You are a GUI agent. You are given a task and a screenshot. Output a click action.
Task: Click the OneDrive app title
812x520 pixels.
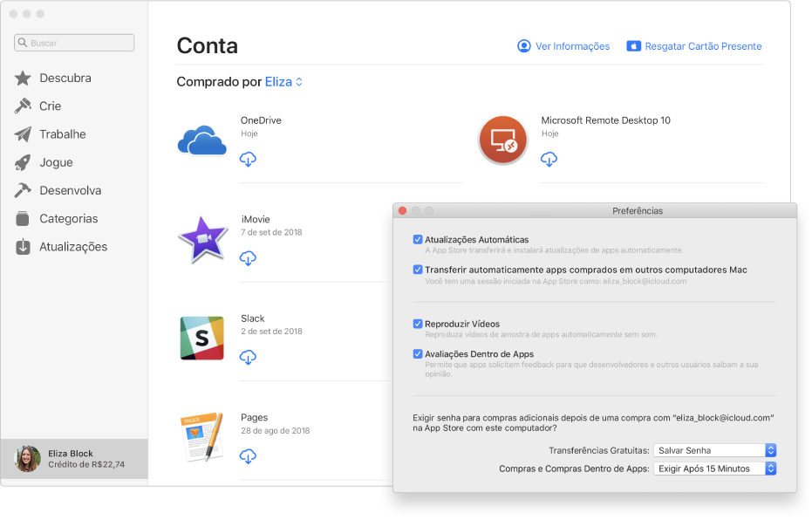261,120
